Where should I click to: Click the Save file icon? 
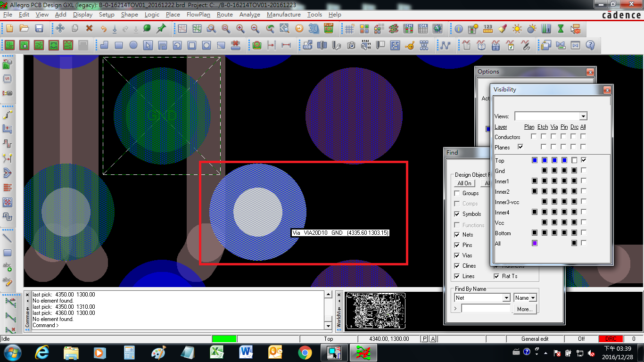click(39, 29)
